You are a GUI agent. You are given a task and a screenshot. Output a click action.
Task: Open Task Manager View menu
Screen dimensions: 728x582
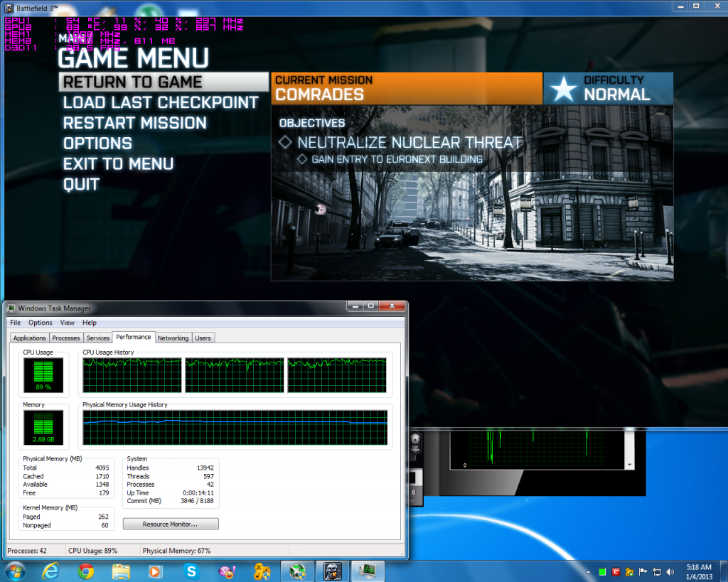67,323
